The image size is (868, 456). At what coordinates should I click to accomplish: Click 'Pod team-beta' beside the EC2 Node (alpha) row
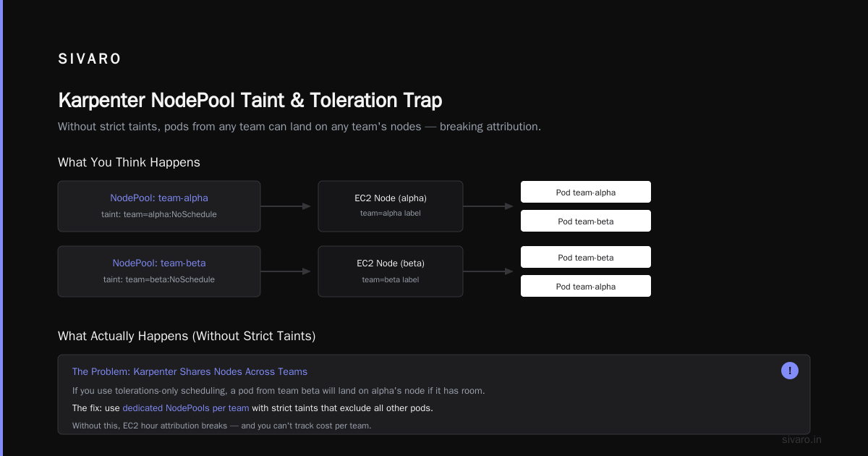[x=586, y=221]
